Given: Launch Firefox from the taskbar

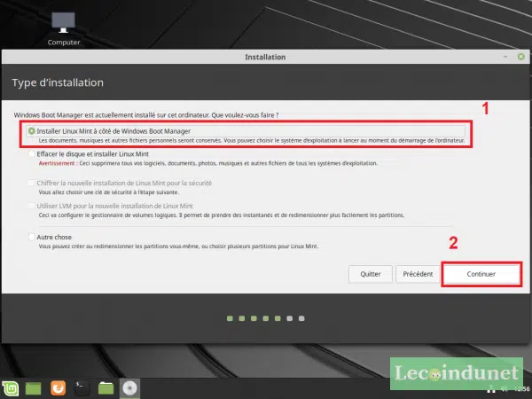Looking at the screenshot, I should [x=58, y=388].
